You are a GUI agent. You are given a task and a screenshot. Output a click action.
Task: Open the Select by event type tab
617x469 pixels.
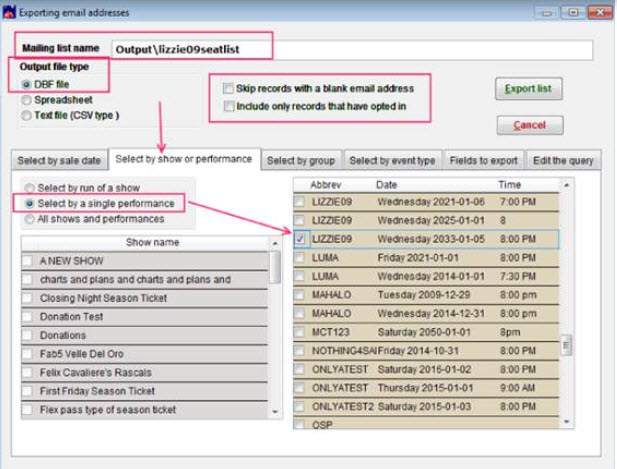[x=392, y=161]
